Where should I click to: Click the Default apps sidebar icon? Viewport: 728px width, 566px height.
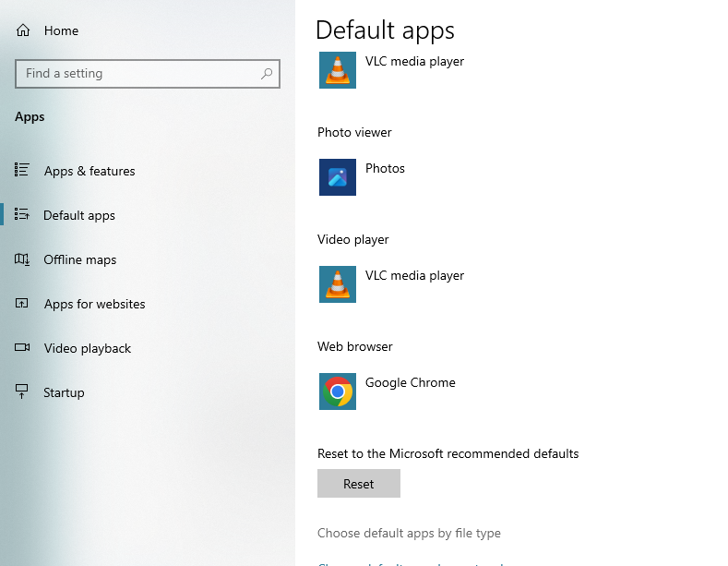tap(22, 215)
